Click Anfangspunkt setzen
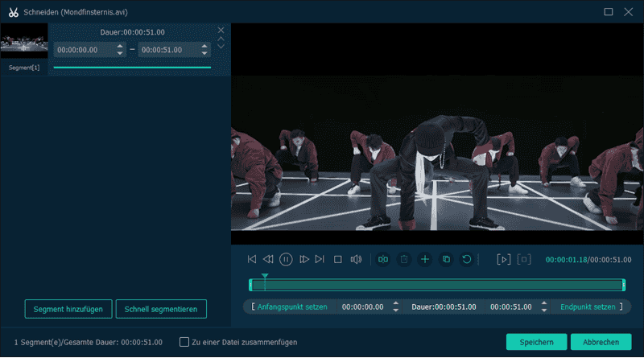This screenshot has height=358, width=644. coord(292,307)
